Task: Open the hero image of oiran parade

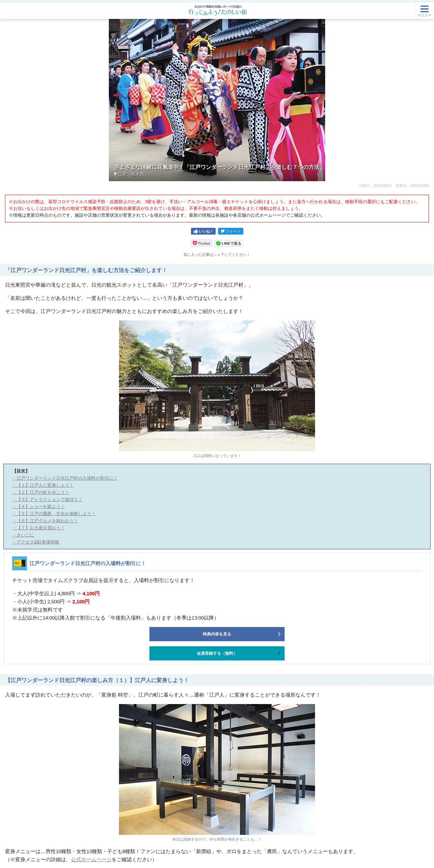Action: [217, 100]
